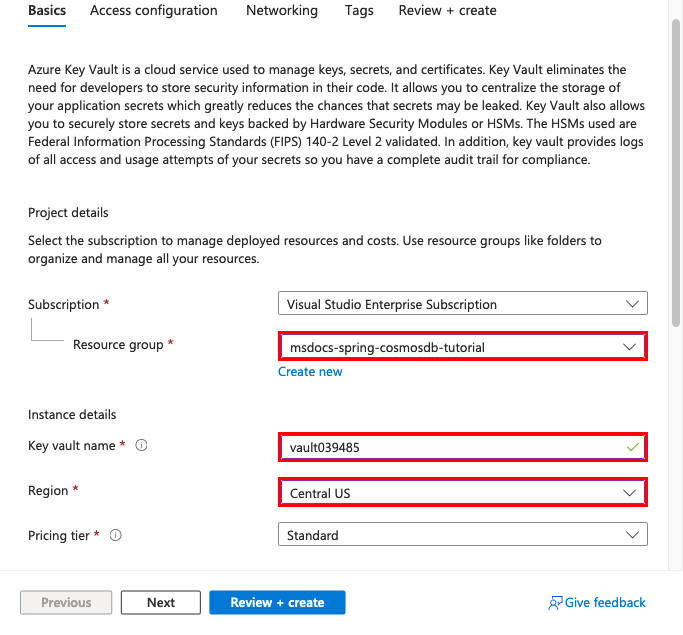This screenshot has width=683, height=635.
Task: Click the scrollbar up arrow
Action: point(676,8)
